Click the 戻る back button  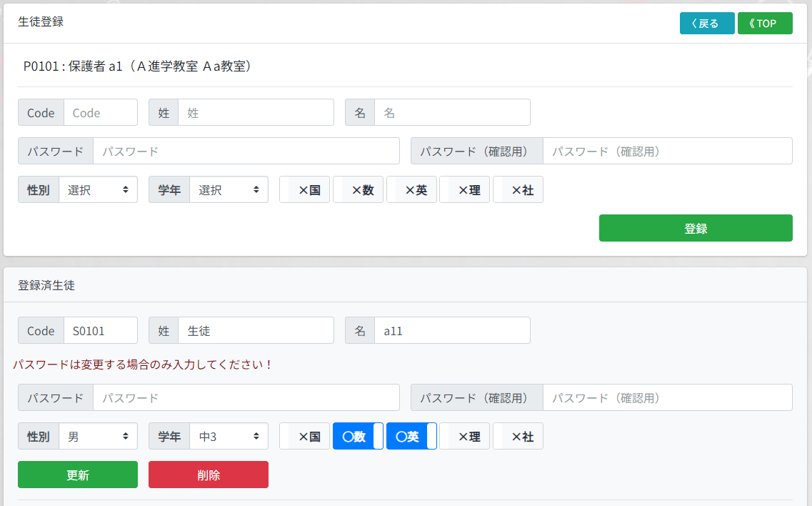coord(706,24)
